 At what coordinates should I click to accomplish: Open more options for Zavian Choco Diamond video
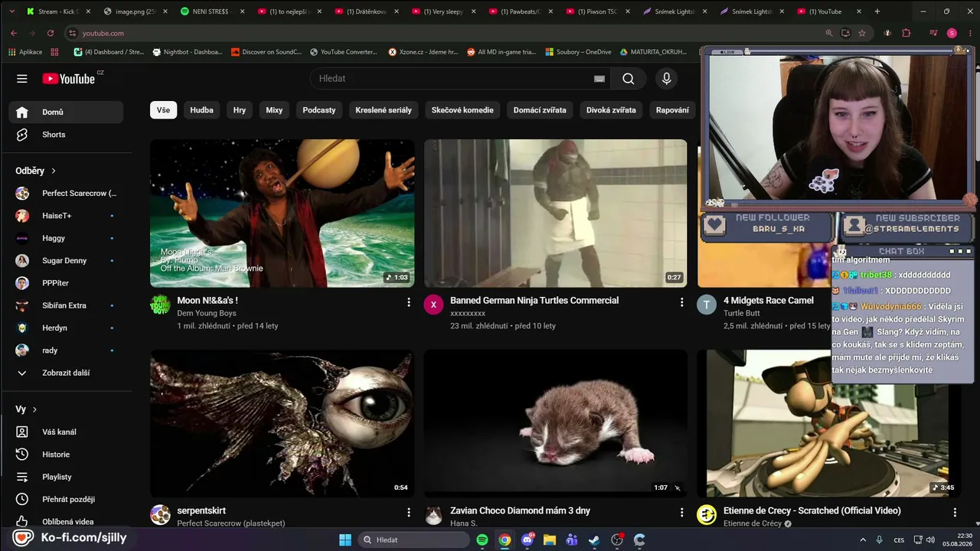point(681,512)
